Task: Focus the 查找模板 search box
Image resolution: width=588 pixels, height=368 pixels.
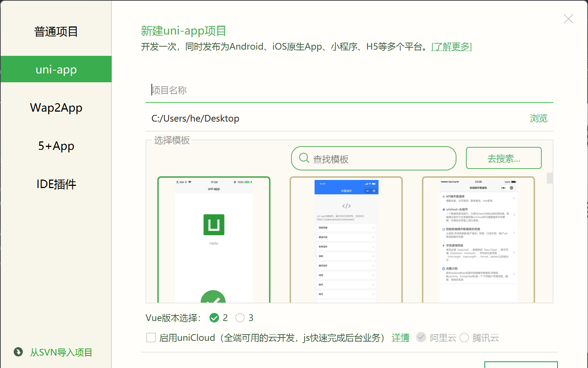Action: tap(373, 158)
